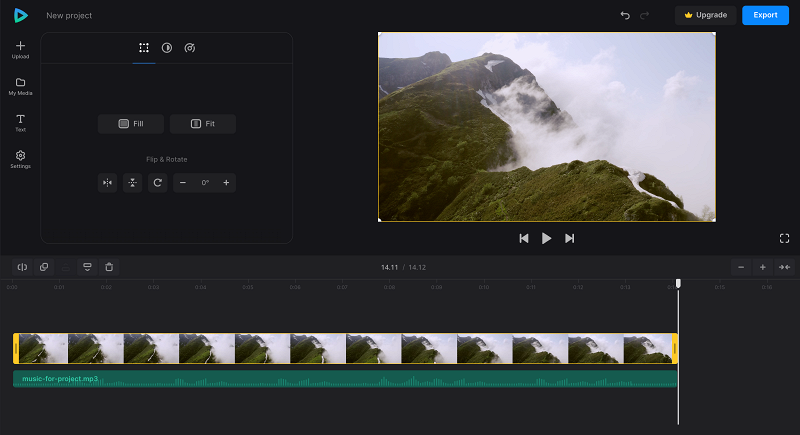This screenshot has height=435, width=800.
Task: Open My Media folder
Action: (20, 86)
